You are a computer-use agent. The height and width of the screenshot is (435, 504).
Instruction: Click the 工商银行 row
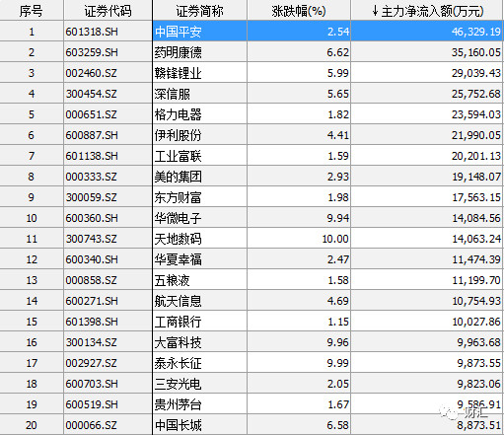[252, 322]
